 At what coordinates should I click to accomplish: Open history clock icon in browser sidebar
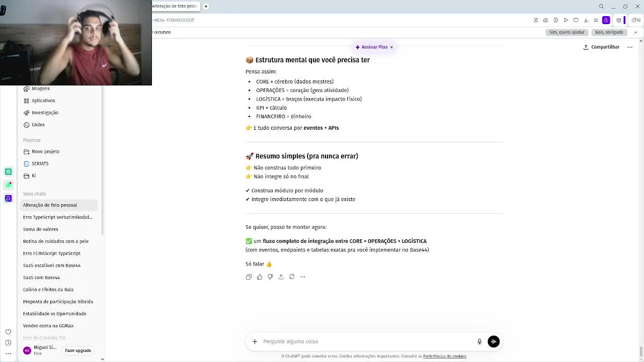8,343
